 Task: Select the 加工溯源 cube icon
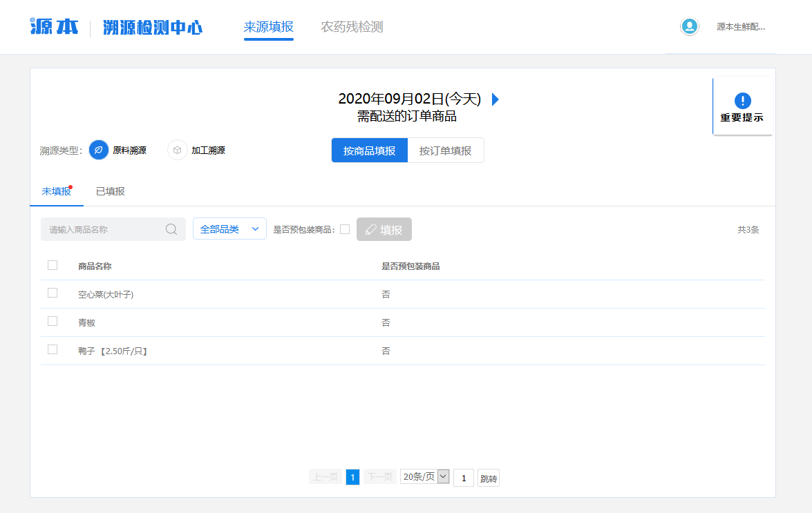(177, 149)
